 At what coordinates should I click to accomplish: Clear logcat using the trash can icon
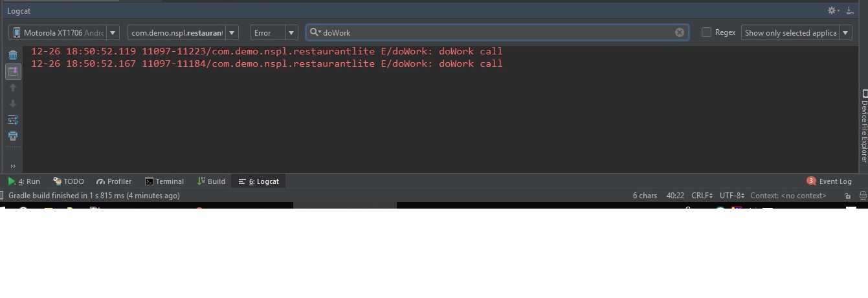13,55
